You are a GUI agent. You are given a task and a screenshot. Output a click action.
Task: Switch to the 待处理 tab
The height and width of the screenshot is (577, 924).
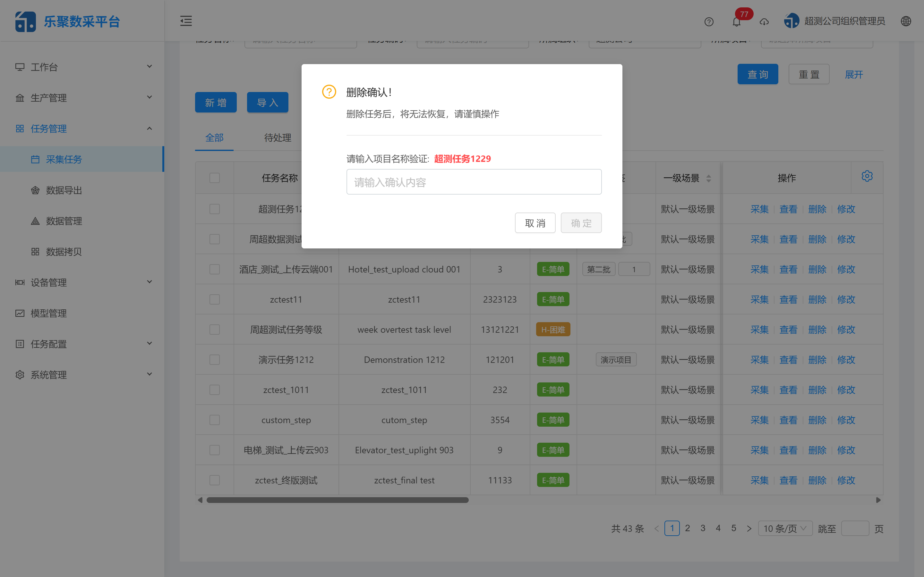point(277,138)
